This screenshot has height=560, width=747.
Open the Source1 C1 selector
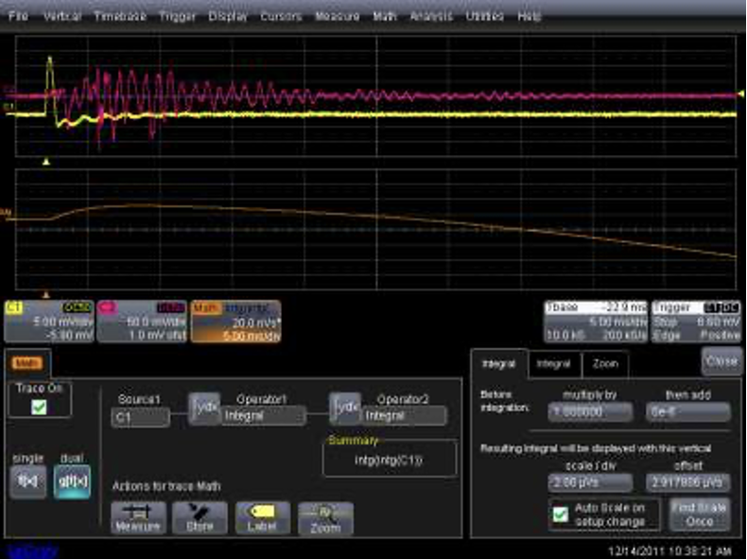tap(140, 415)
